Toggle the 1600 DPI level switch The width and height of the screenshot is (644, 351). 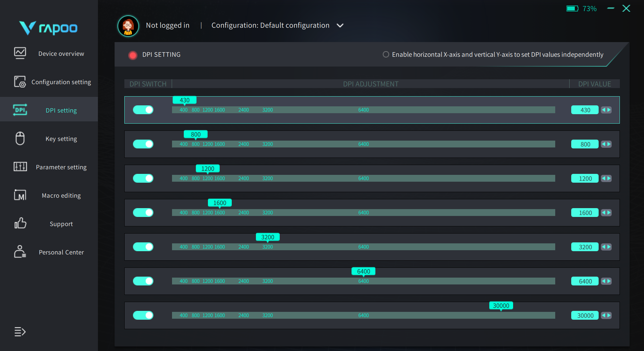pyautogui.click(x=143, y=213)
